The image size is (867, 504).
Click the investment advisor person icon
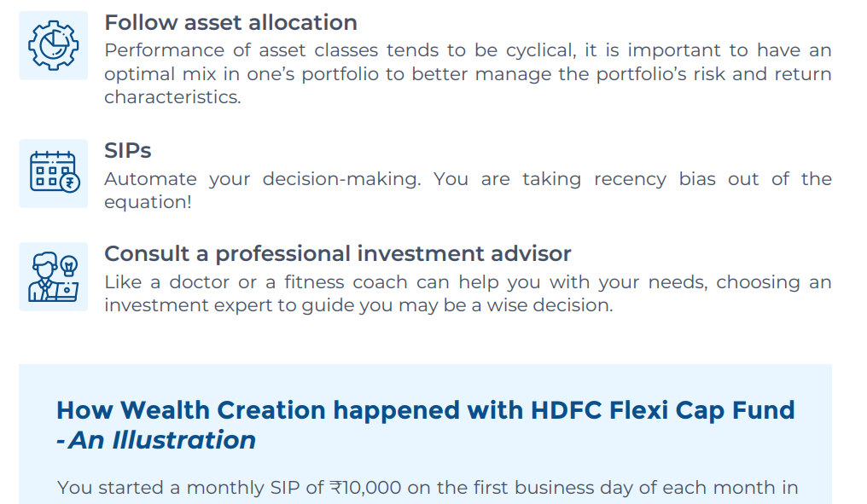coord(53,276)
